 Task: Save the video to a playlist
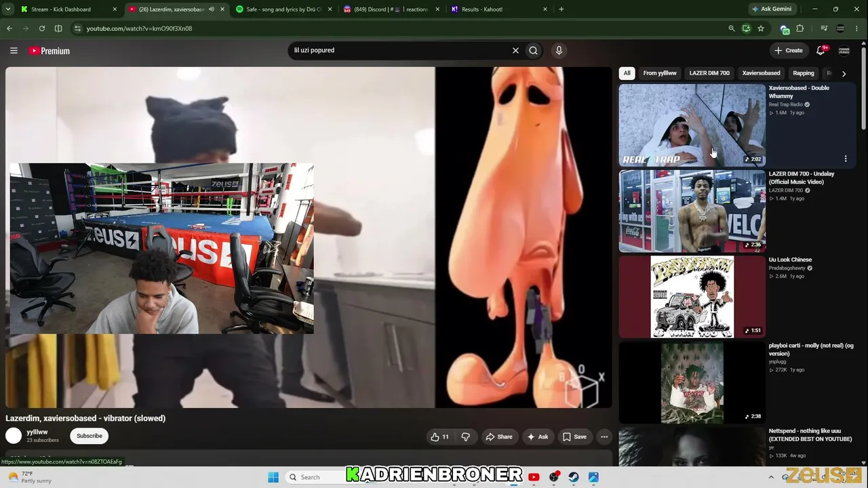[x=574, y=437]
